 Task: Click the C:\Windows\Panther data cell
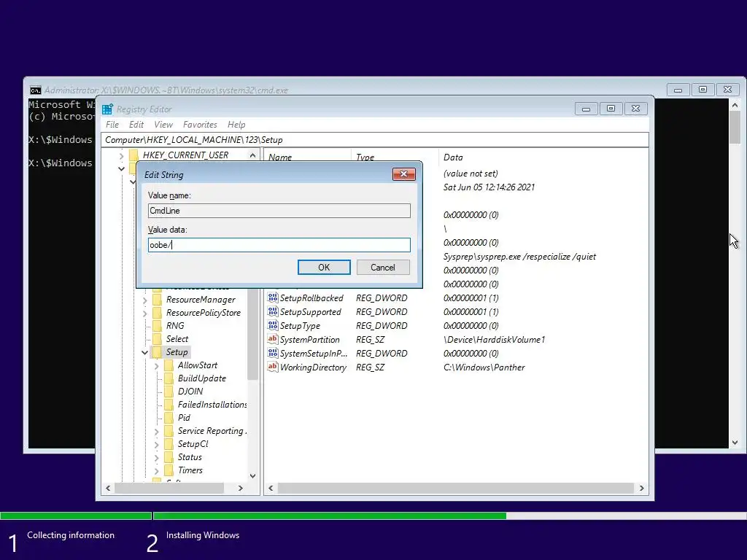484,367
